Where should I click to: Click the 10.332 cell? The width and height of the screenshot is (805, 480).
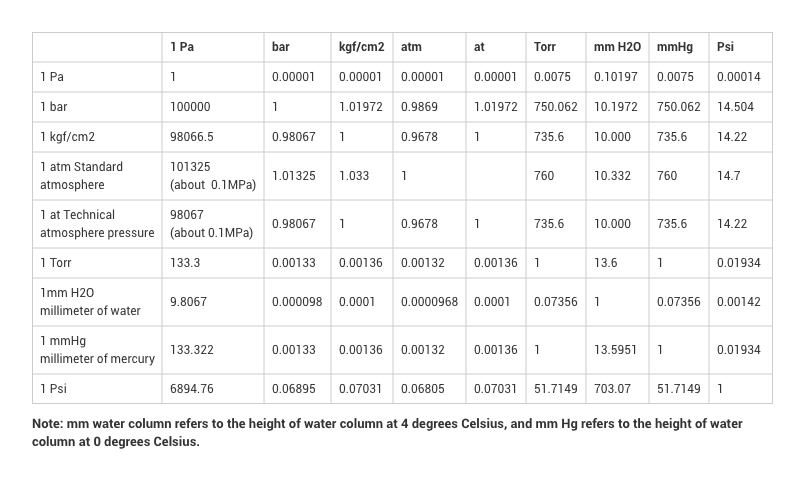(612, 176)
